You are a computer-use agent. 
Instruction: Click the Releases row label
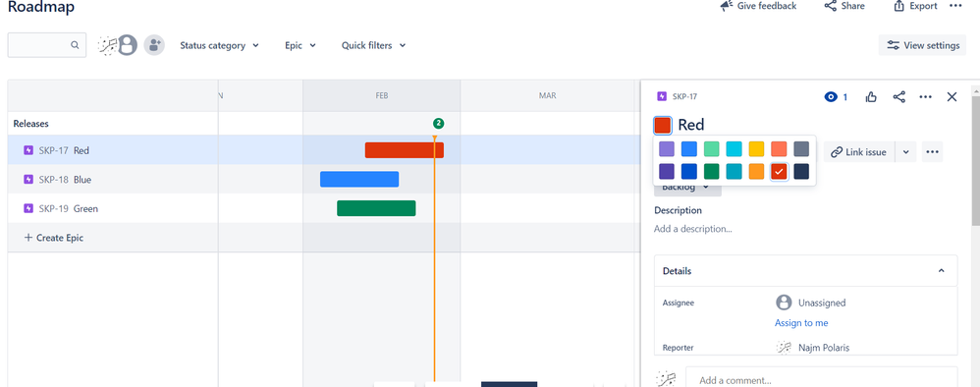[30, 124]
